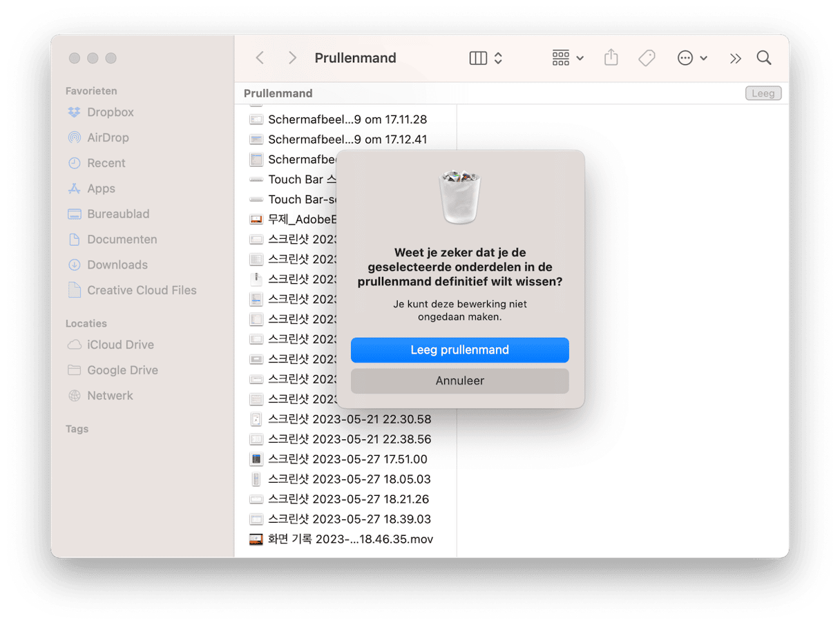Open the group-by options dropdown

pos(568,58)
